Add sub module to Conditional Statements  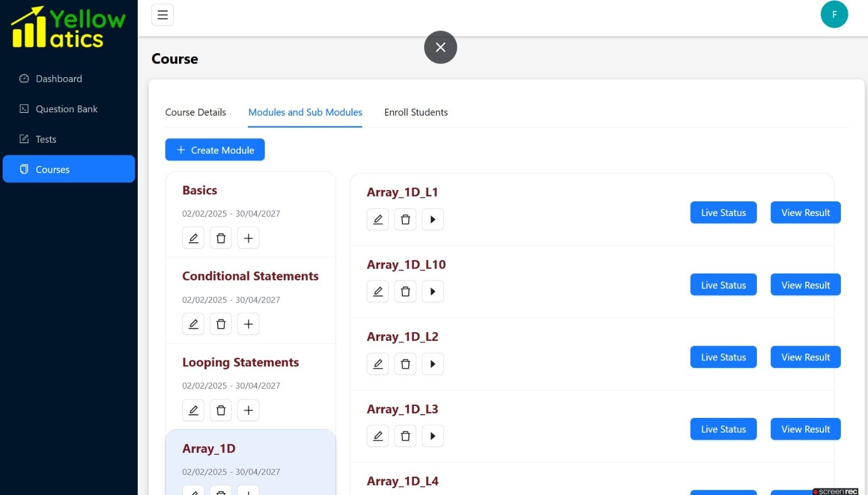tap(248, 324)
